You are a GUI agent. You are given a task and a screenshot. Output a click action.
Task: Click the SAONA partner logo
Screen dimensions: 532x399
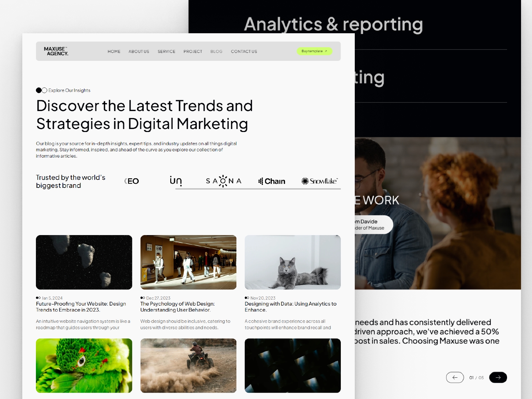tap(223, 181)
